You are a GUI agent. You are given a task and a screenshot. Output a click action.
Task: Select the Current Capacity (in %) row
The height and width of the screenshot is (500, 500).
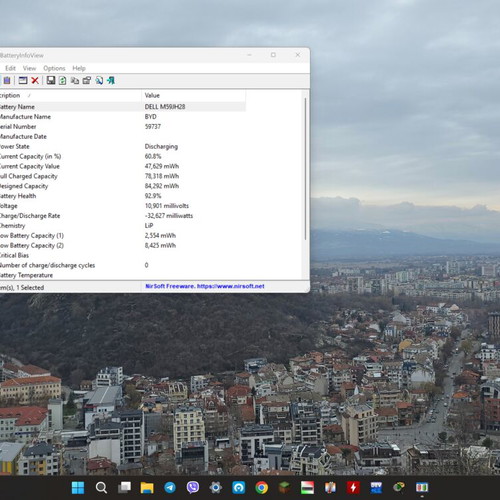123,156
